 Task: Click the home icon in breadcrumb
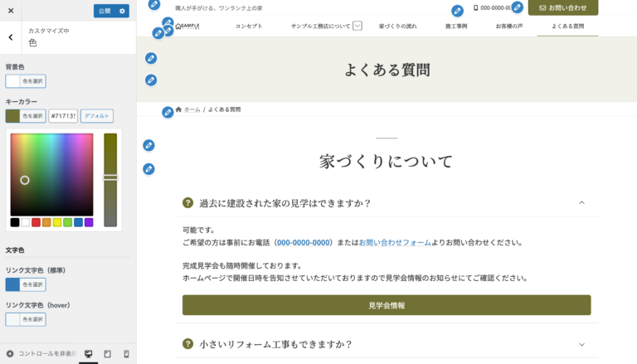[x=178, y=109]
